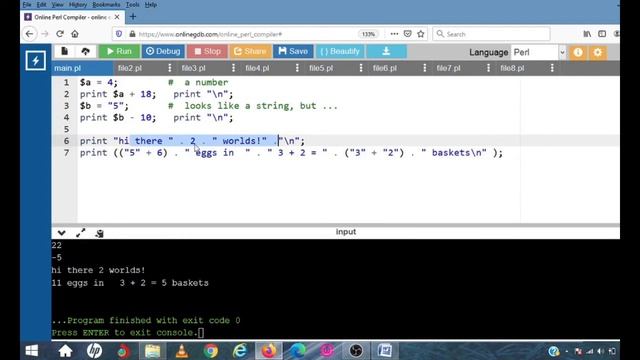Open Google Chrome from taskbar
The height and width of the screenshot is (360, 640).
point(211,351)
